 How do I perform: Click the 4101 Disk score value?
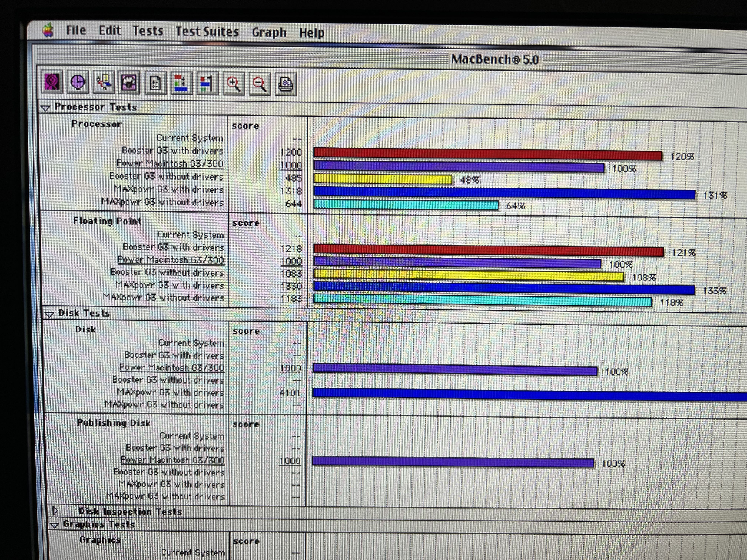290,393
